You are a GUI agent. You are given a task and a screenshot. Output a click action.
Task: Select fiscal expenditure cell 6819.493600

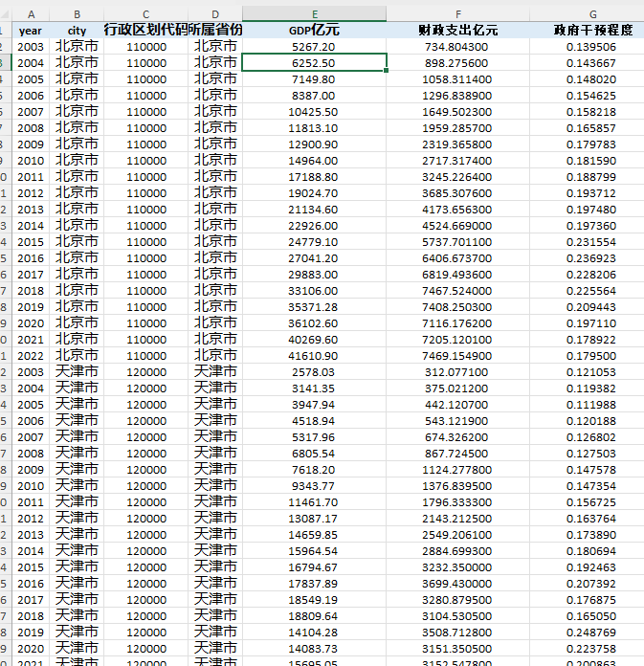tap(458, 275)
